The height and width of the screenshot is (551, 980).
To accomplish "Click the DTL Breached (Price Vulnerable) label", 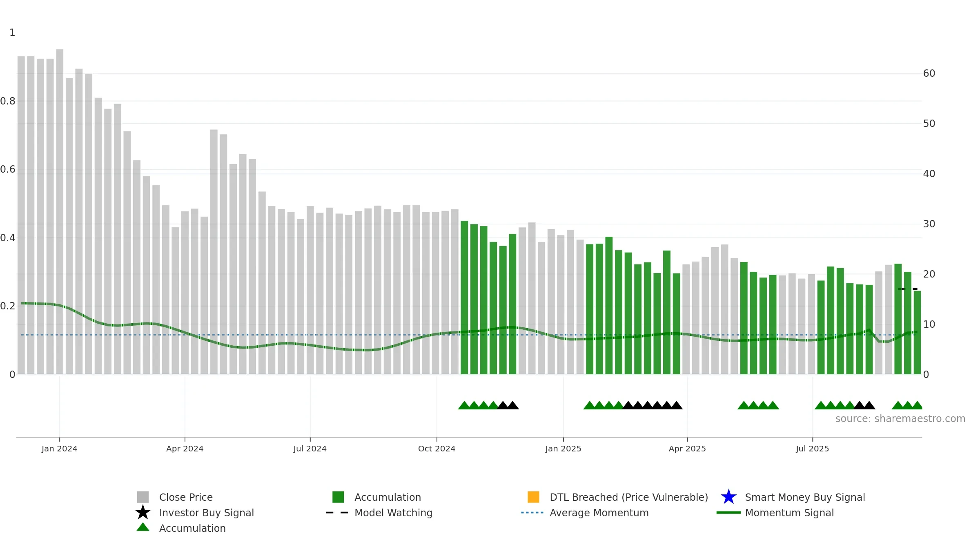I will (x=629, y=497).
